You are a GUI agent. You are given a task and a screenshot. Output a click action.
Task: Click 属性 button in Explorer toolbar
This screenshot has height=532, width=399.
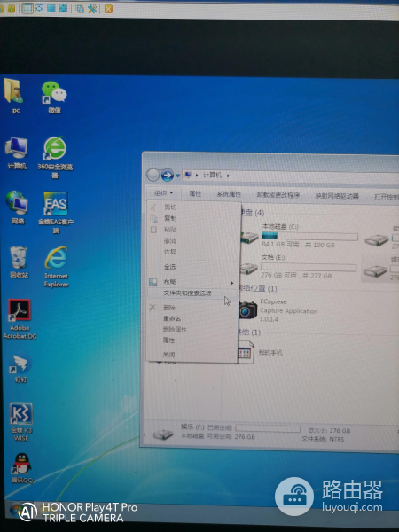(x=195, y=193)
